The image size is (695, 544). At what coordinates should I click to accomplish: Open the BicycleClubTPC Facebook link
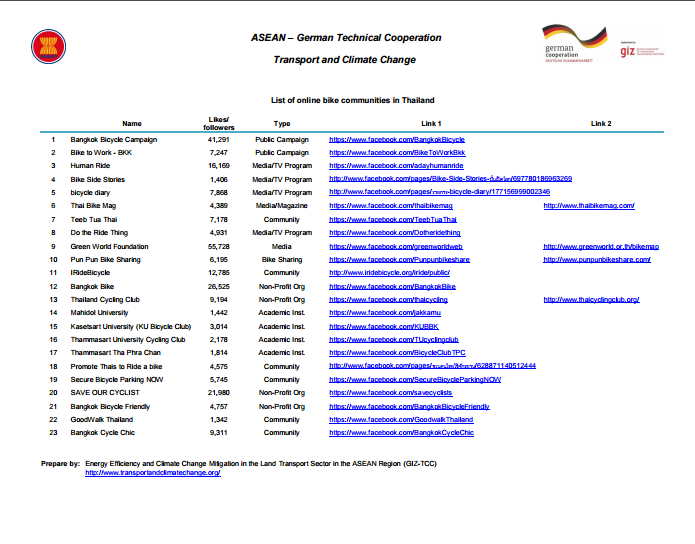pos(397,353)
